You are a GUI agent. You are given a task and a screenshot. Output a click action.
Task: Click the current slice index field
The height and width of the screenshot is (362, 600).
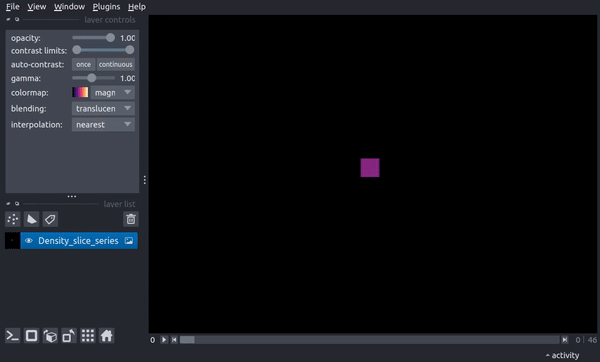click(x=577, y=340)
